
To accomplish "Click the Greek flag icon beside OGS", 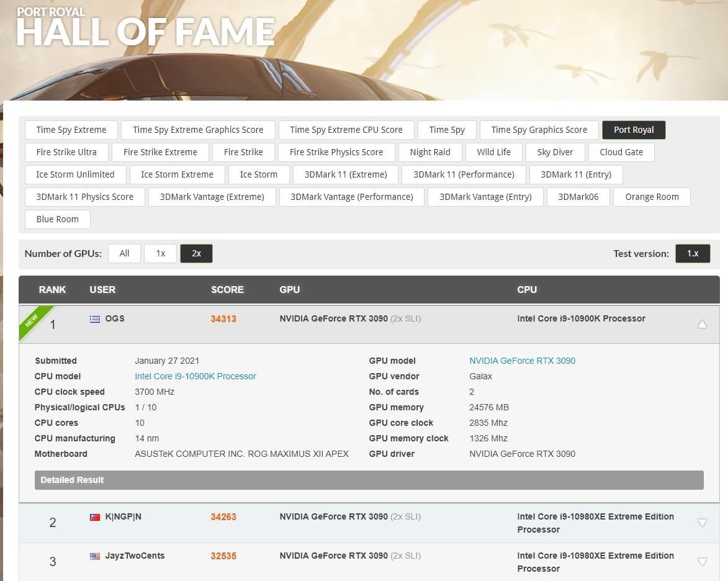I will 95,319.
